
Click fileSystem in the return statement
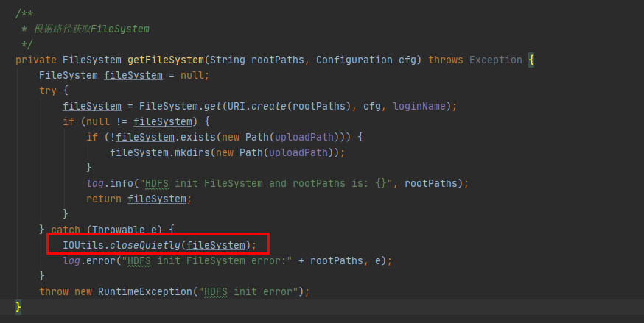pos(157,199)
